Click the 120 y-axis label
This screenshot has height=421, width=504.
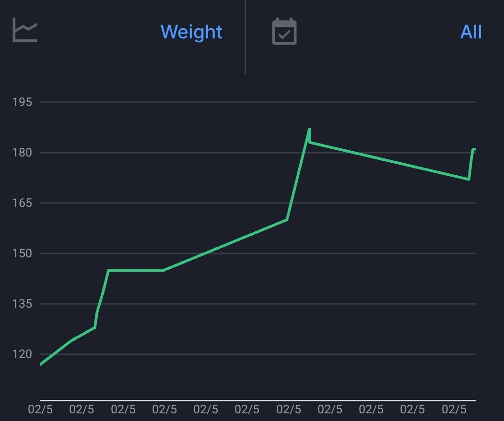coord(22,354)
